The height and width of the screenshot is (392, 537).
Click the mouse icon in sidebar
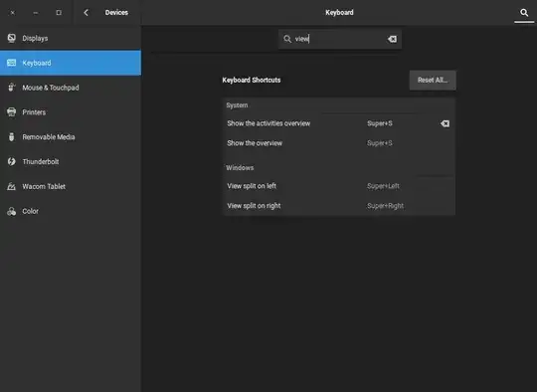click(11, 87)
